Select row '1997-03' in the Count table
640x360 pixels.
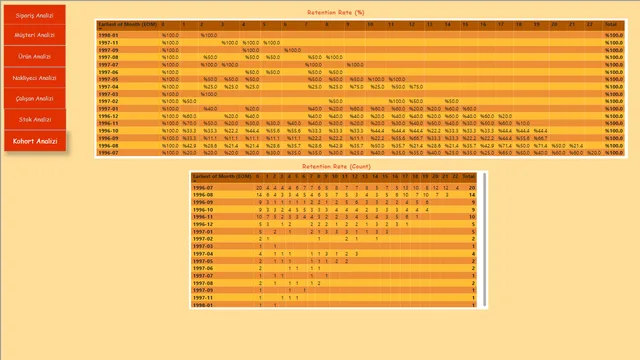[x=334, y=246]
